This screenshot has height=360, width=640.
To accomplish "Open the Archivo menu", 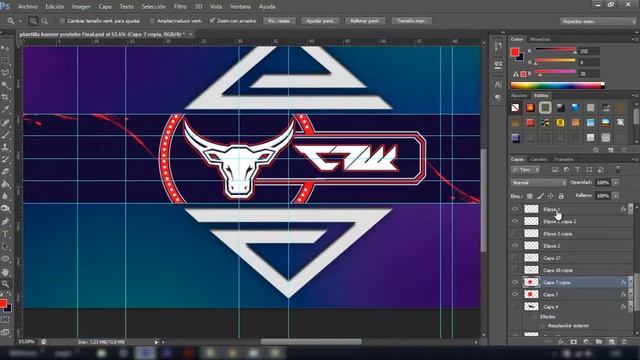I will [28, 7].
